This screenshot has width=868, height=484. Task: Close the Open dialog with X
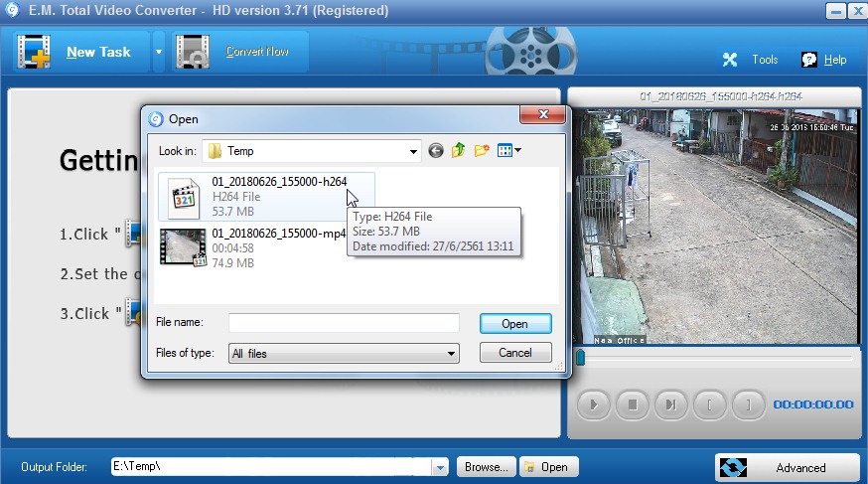click(543, 114)
